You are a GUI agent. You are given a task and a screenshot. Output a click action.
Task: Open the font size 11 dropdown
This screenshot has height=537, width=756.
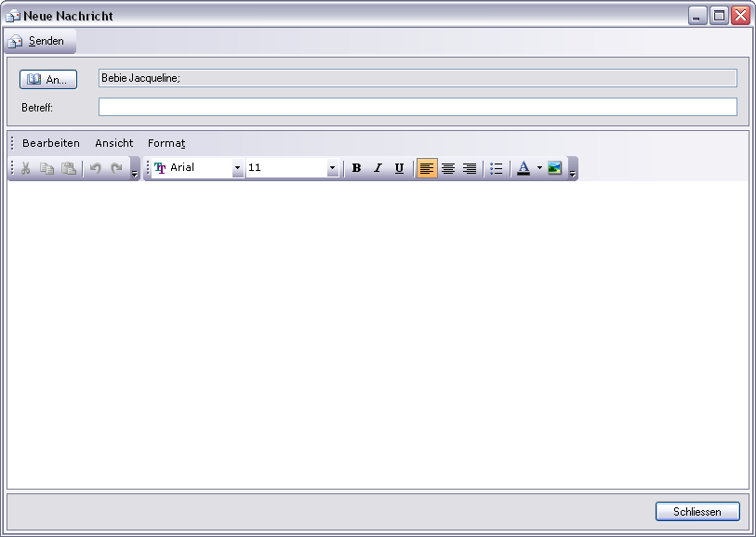coord(332,168)
